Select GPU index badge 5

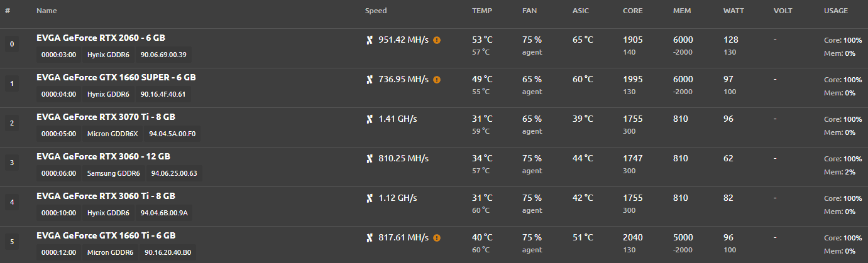click(x=12, y=242)
